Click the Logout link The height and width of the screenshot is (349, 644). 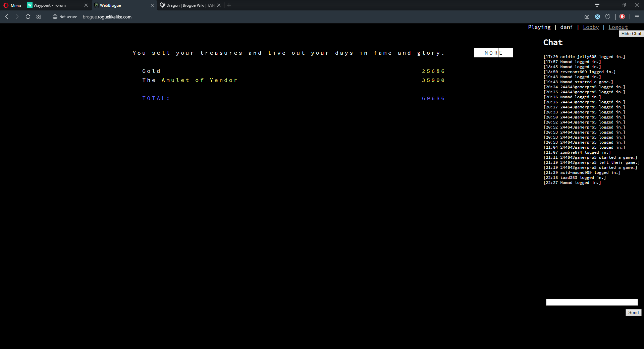pyautogui.click(x=618, y=27)
